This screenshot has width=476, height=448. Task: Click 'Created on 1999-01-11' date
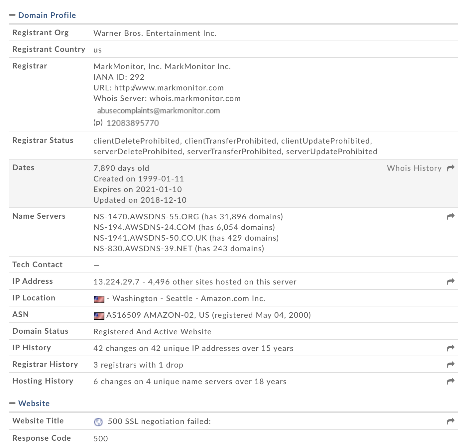click(x=139, y=179)
